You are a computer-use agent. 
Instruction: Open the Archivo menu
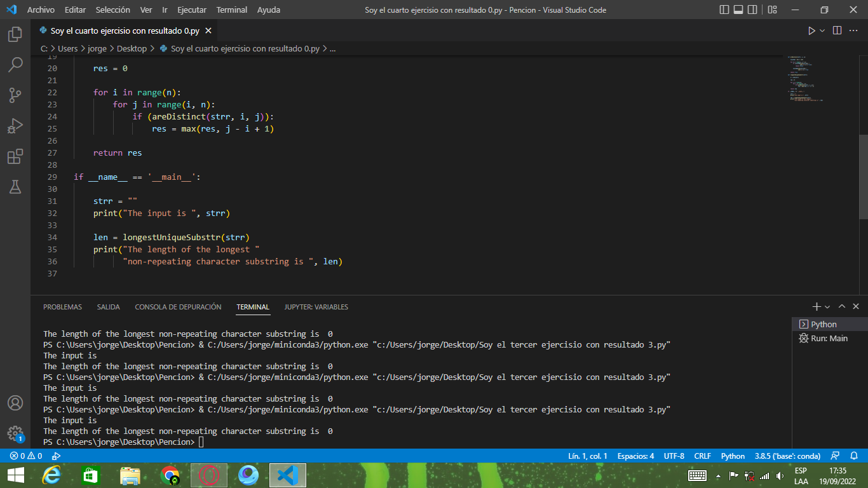[x=41, y=10]
